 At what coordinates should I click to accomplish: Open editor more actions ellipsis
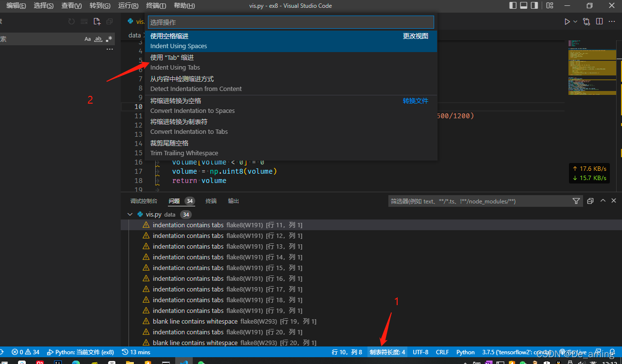pos(612,21)
